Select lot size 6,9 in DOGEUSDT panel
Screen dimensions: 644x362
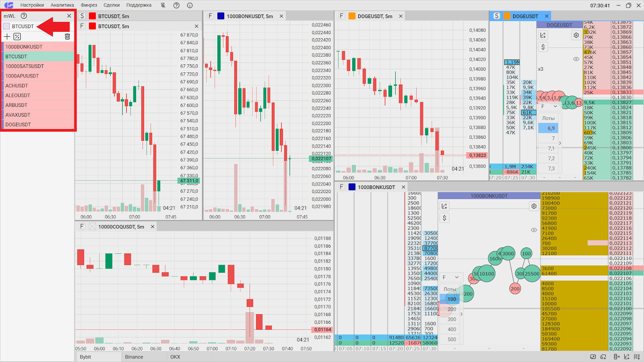click(x=548, y=128)
